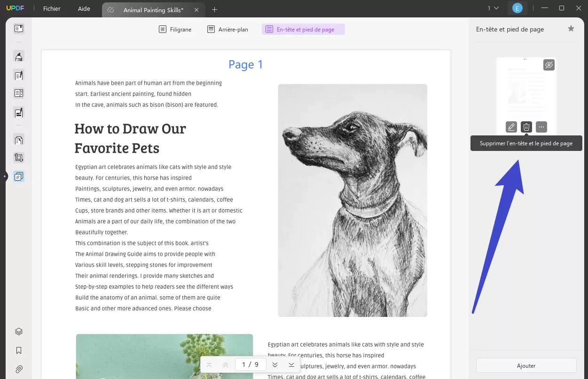Go to next page arrow

275,365
